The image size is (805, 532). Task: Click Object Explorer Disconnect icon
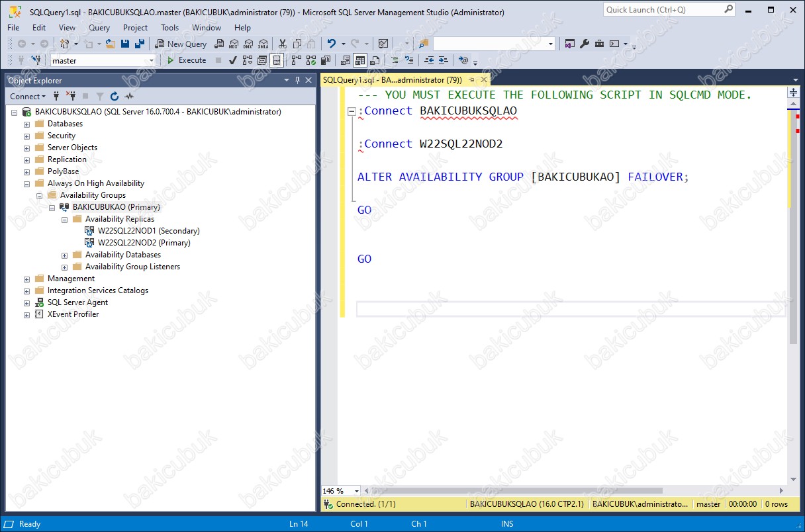(x=71, y=97)
